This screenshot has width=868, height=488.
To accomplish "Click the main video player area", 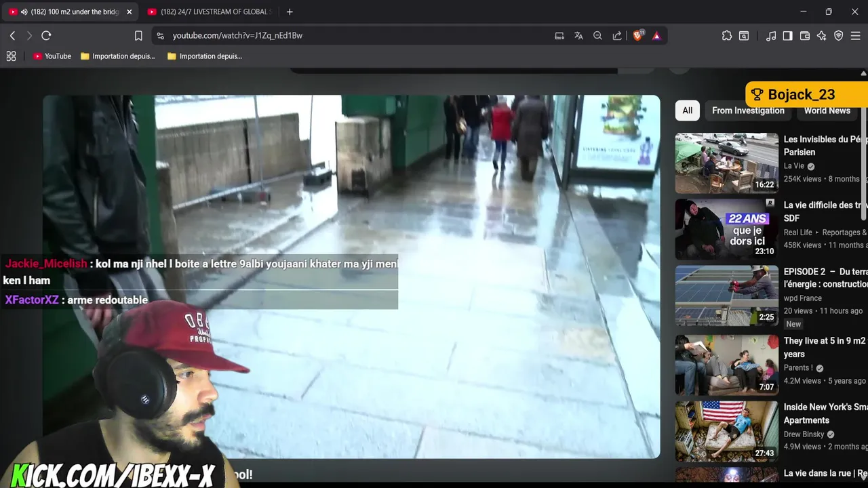I will [351, 277].
